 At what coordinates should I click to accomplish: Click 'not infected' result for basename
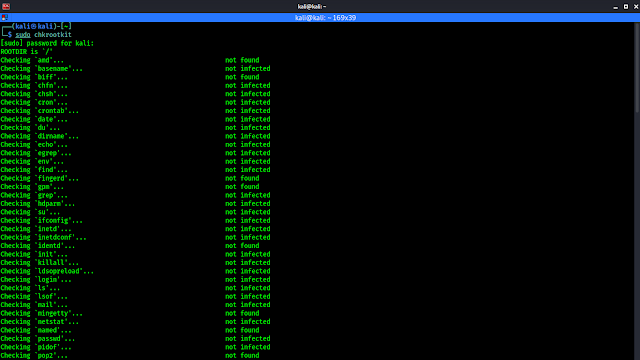[248, 69]
